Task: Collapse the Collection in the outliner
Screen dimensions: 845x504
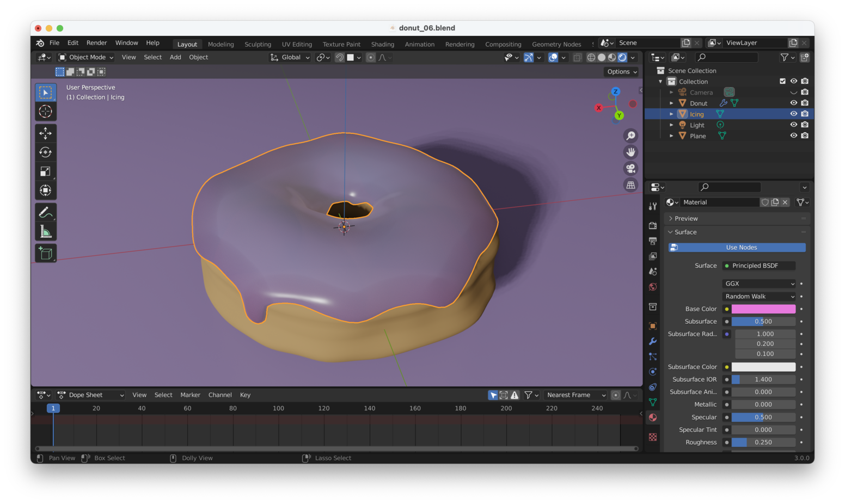Action: click(x=660, y=81)
